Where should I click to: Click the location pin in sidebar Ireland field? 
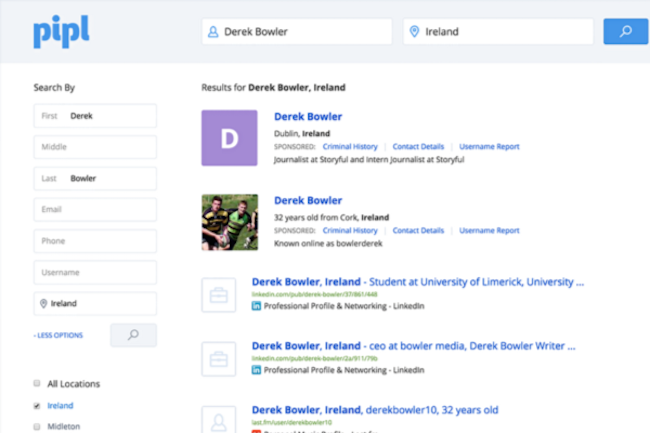(43, 304)
